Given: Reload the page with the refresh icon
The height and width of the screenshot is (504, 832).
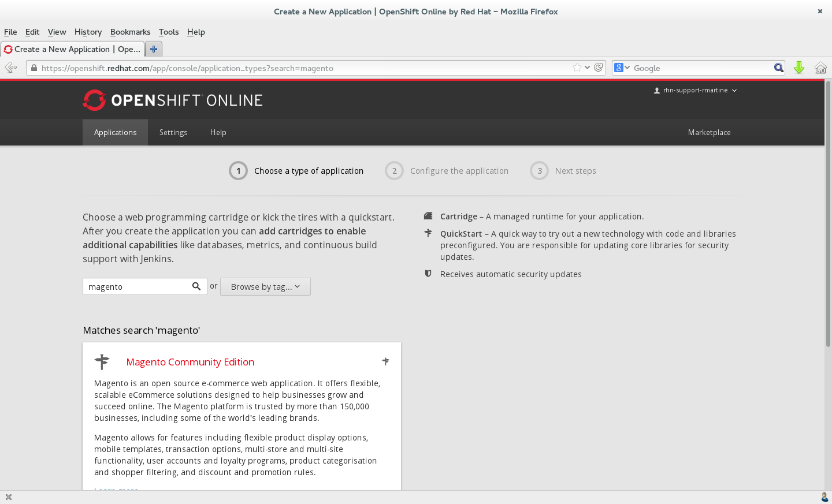Looking at the screenshot, I should pyautogui.click(x=599, y=68).
